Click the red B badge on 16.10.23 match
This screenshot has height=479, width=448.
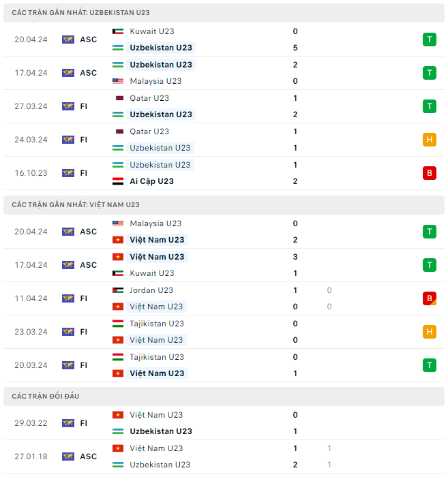[429, 173]
